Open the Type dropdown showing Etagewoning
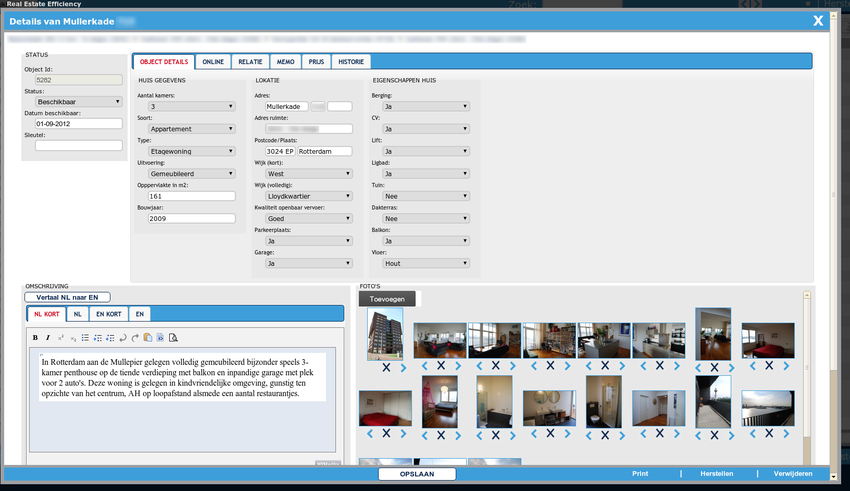850x491 pixels. [191, 151]
